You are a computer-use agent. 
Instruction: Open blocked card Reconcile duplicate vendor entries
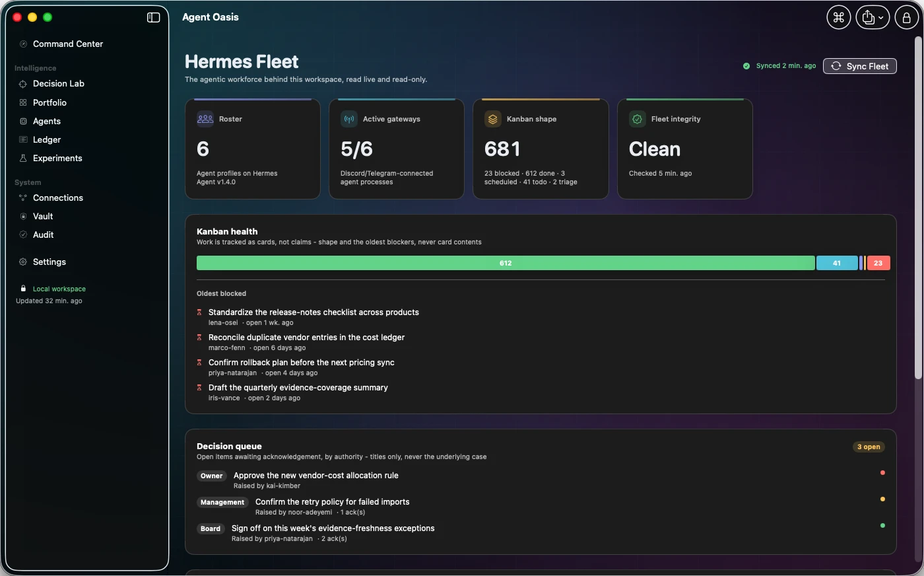click(x=306, y=338)
